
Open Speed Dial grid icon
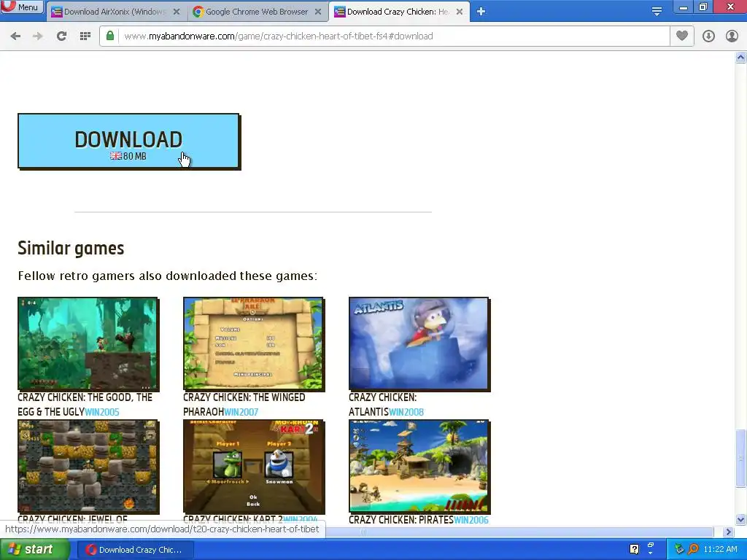85,36
